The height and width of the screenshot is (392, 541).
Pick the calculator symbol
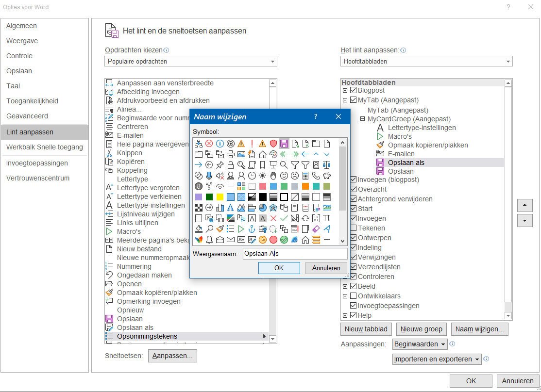click(305, 176)
